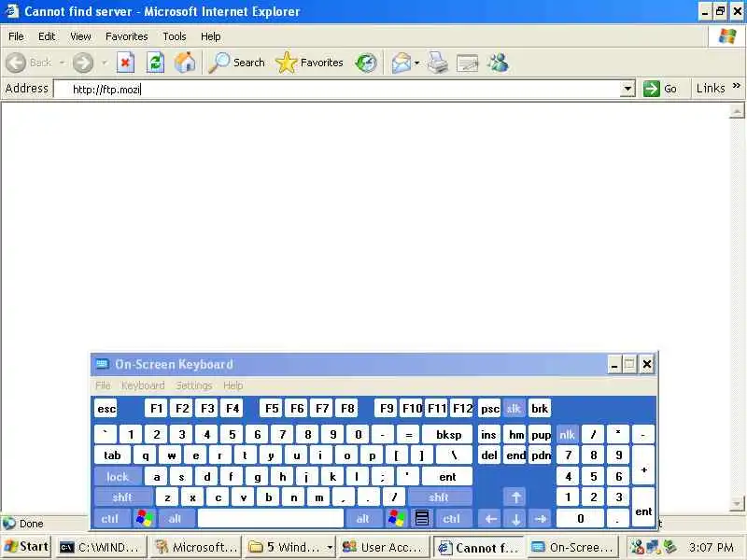Expand the 5 Windows taskbar group arrow
Screen dimensions: 747x560
[329, 548]
